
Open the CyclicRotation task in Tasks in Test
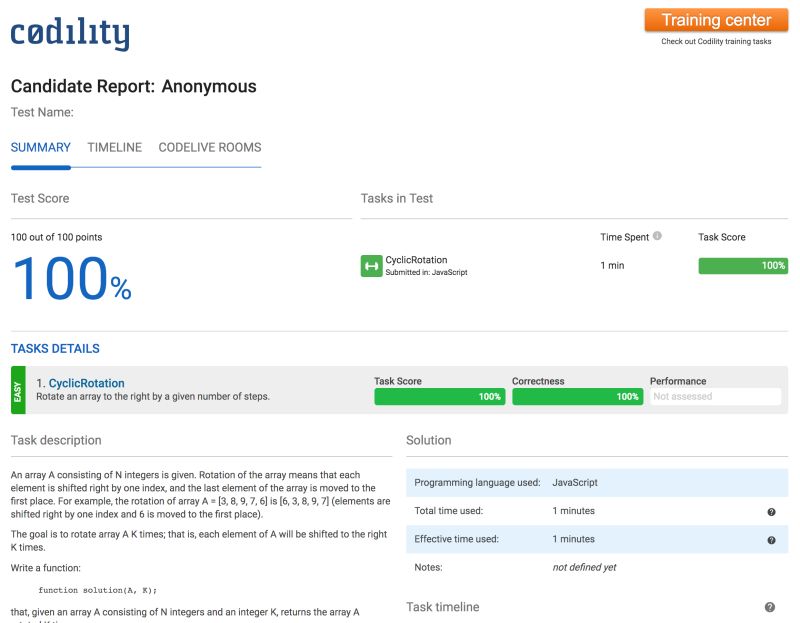416,260
